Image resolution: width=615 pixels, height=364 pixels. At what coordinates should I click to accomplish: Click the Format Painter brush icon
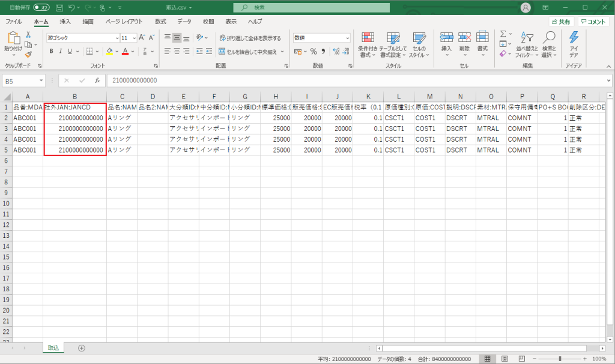coord(28,55)
